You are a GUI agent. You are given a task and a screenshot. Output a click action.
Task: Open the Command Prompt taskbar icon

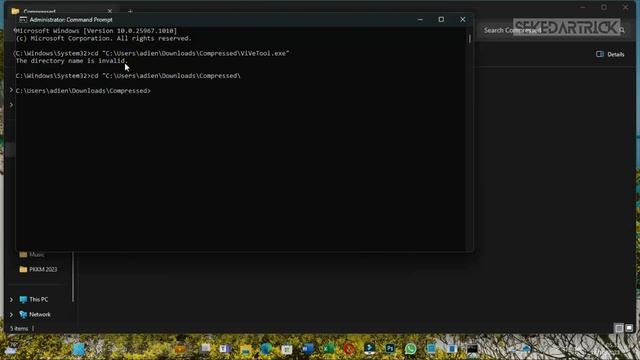(x=472, y=349)
